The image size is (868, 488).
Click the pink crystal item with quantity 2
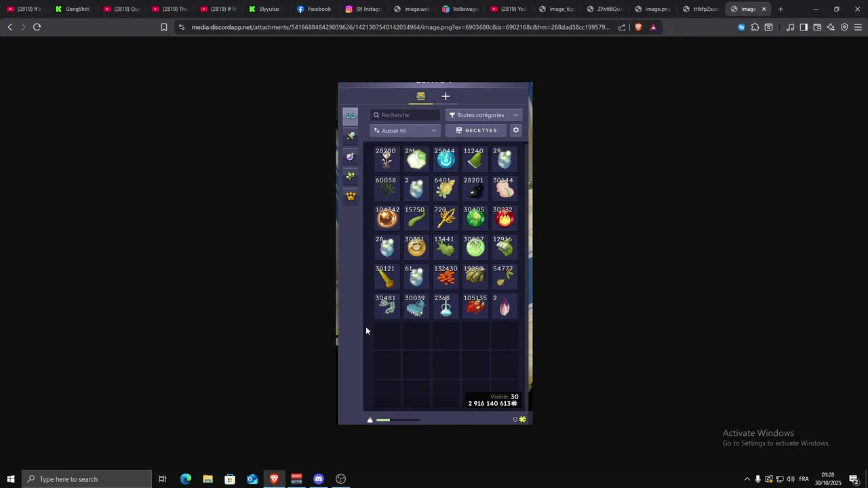point(505,306)
